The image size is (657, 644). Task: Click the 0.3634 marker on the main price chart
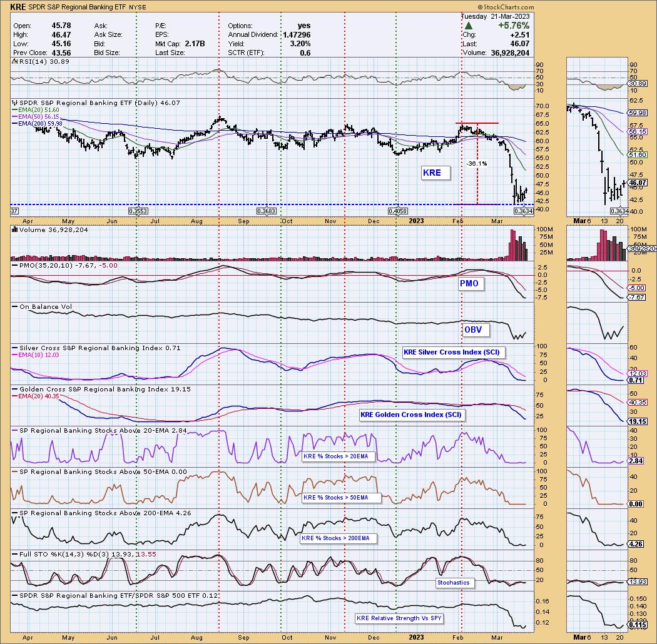523,211
